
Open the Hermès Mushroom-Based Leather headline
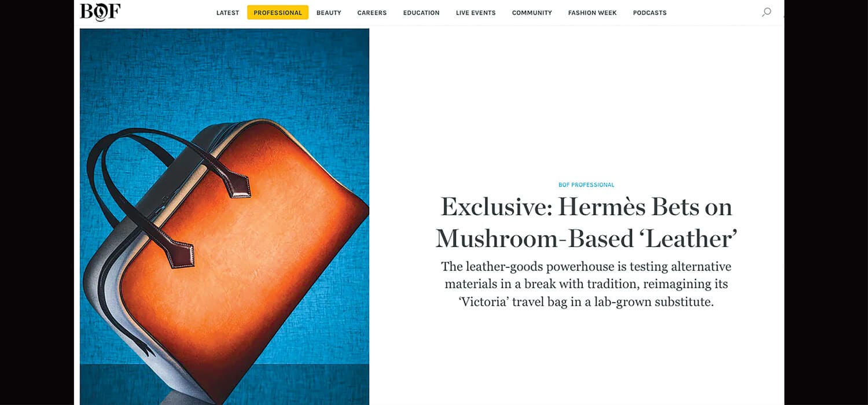586,223
